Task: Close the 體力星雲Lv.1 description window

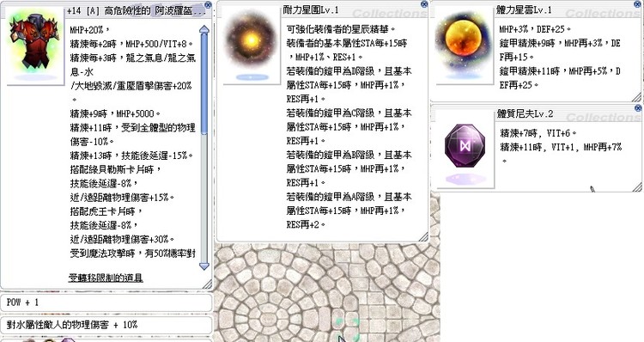Action: [637, 4]
